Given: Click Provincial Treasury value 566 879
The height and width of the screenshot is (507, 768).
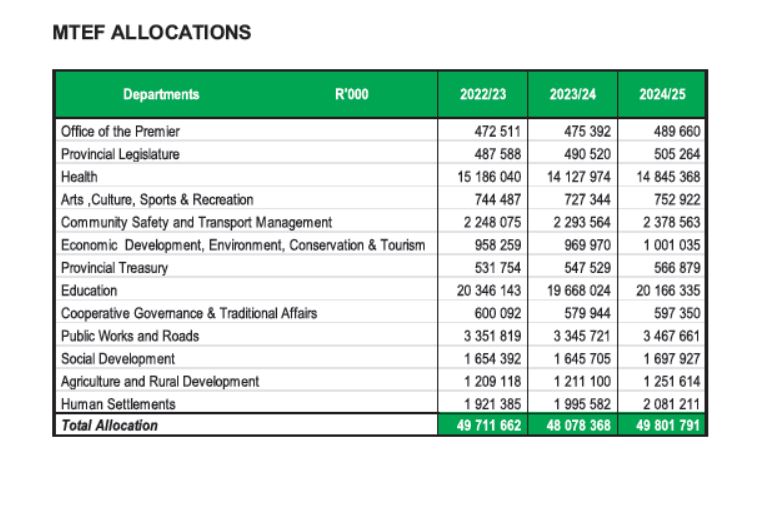Looking at the screenshot, I should point(676,268).
